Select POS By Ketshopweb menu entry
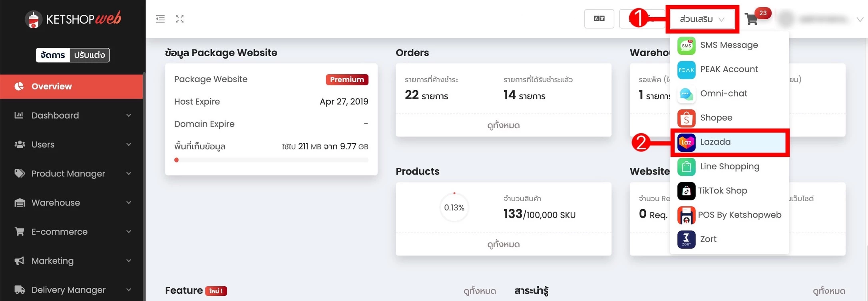The width and height of the screenshot is (868, 301). (729, 215)
